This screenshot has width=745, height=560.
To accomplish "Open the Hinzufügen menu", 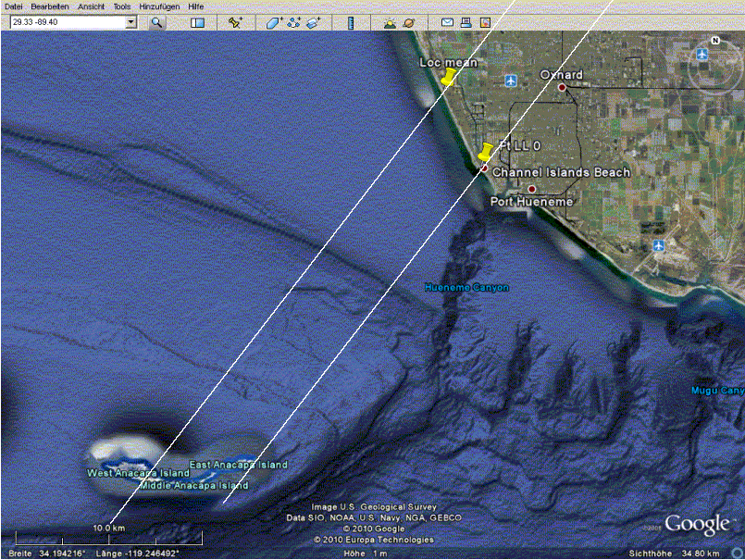I will [158, 6].
